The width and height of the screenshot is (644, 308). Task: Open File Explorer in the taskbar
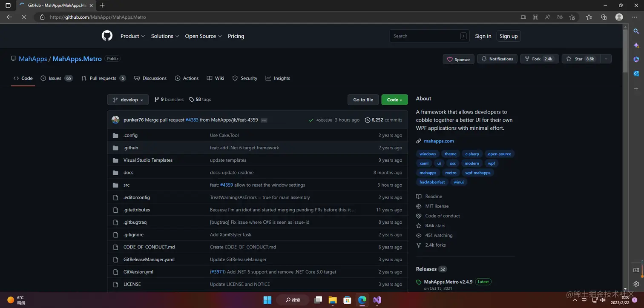[333, 300]
